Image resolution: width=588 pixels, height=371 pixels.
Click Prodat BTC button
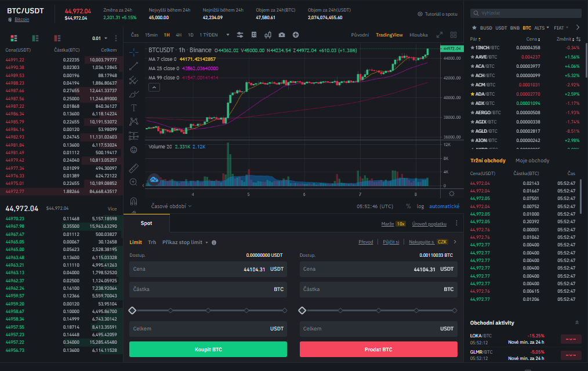pyautogui.click(x=379, y=350)
